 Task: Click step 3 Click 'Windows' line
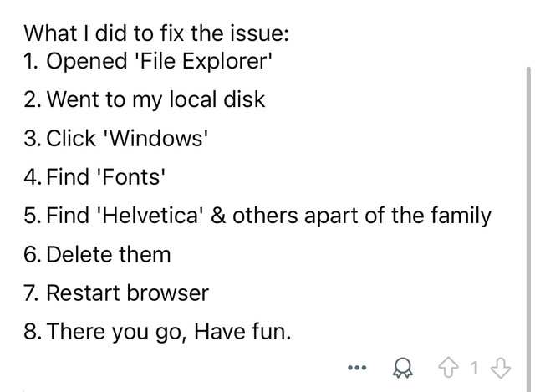[116, 139]
